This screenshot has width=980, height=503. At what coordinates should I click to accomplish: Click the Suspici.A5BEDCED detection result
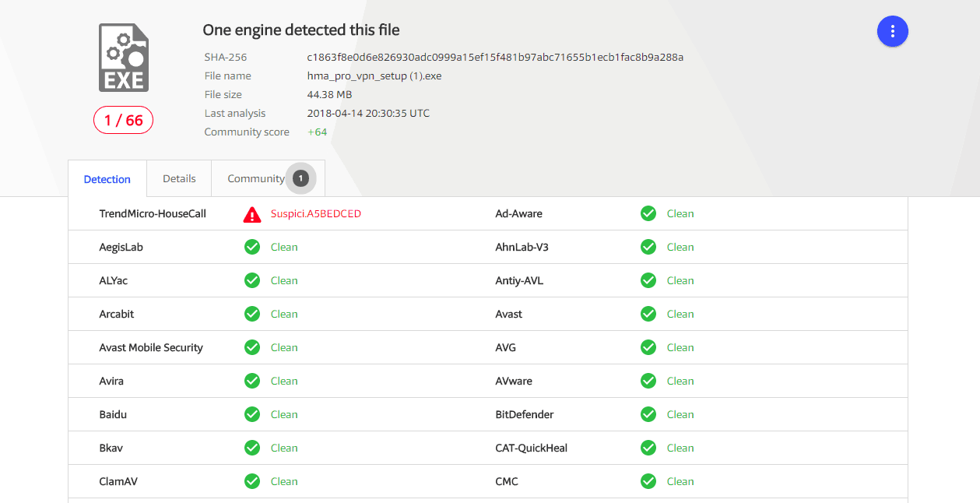(316, 213)
